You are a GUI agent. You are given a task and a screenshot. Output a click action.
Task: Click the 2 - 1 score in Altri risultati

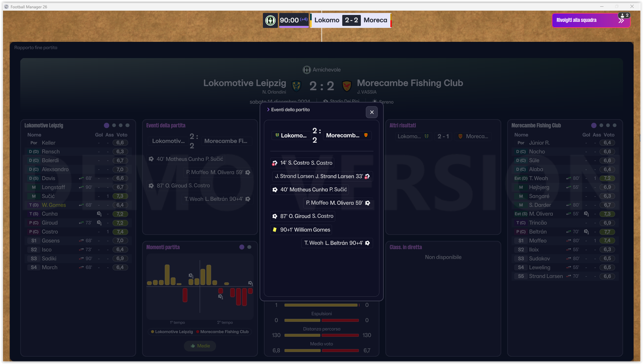[443, 136]
